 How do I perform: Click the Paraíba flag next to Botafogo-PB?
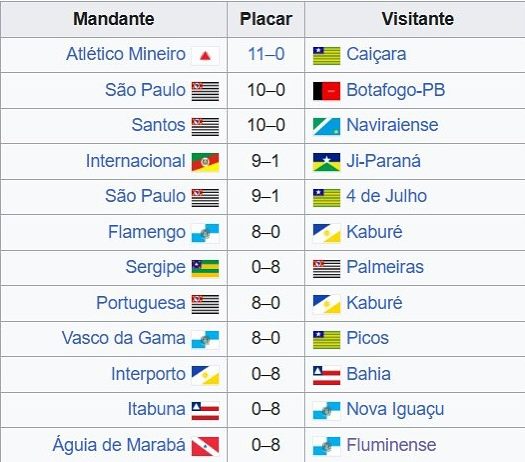(326, 91)
